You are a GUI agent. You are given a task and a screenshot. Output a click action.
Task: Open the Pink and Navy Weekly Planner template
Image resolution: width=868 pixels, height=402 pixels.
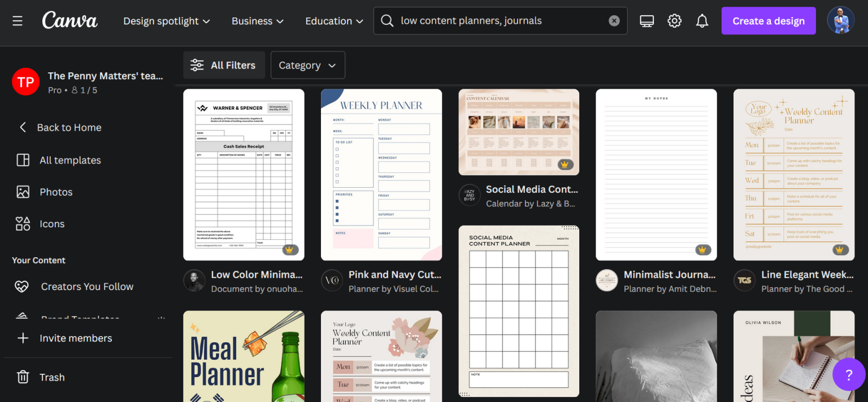(381, 174)
